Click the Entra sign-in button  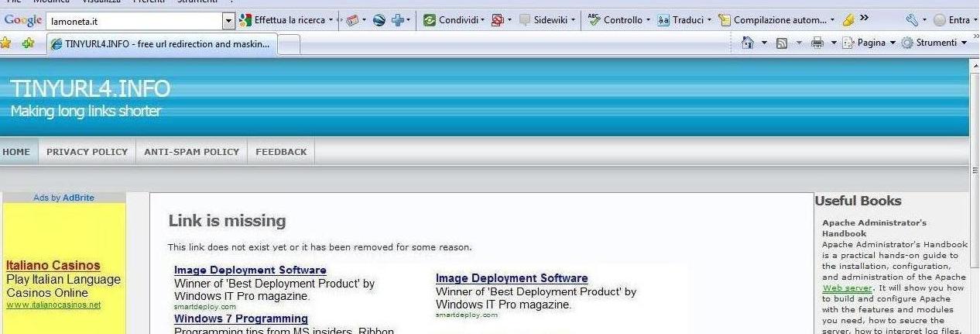pos(951,20)
